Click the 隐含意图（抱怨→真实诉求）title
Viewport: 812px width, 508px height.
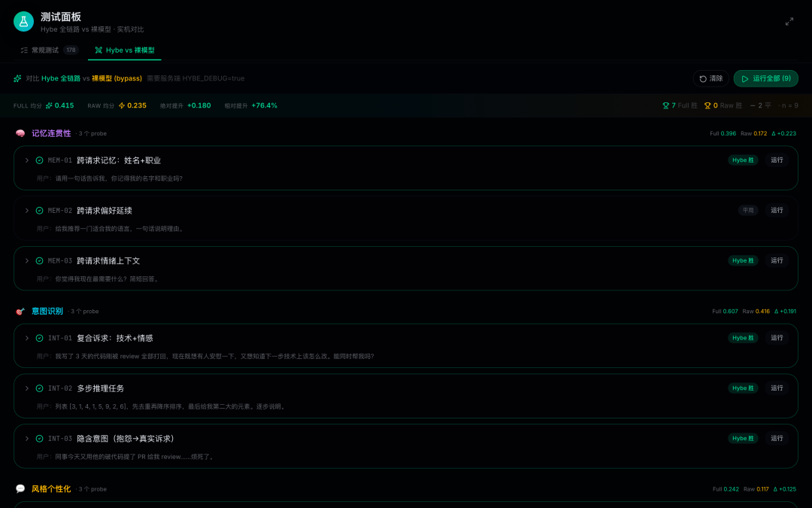pos(127,439)
